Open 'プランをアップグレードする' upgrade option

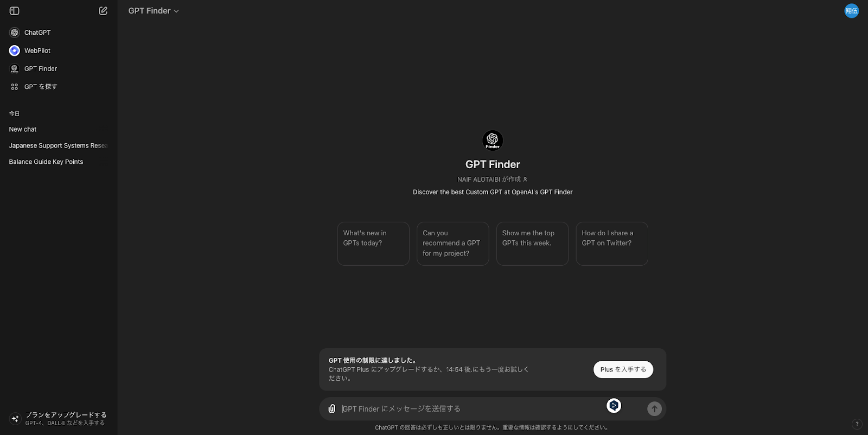(x=59, y=419)
